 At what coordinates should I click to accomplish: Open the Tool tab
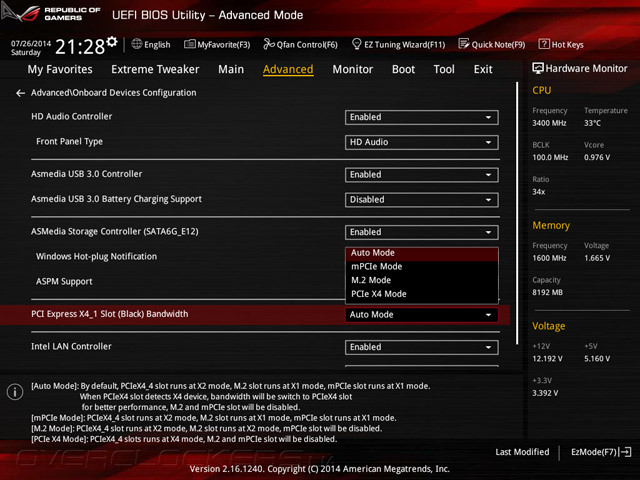tap(444, 69)
